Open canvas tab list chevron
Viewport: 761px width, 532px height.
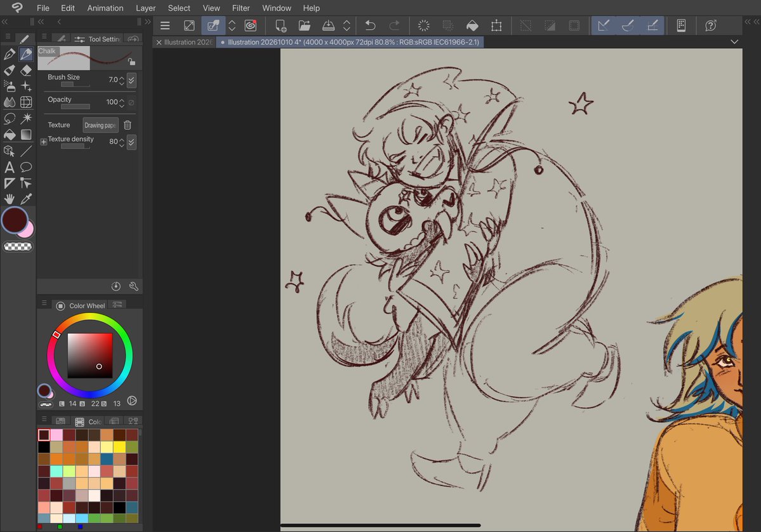[734, 42]
